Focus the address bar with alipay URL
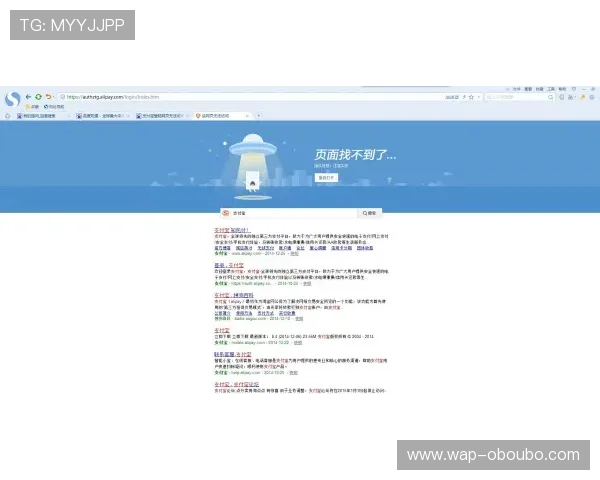Image resolution: width=600 pixels, height=480 pixels. pos(253,97)
